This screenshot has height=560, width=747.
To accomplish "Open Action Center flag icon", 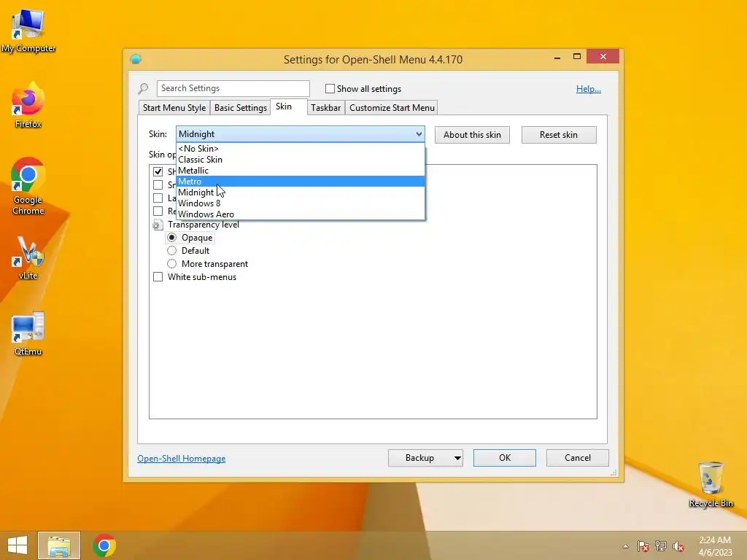I will (x=643, y=546).
